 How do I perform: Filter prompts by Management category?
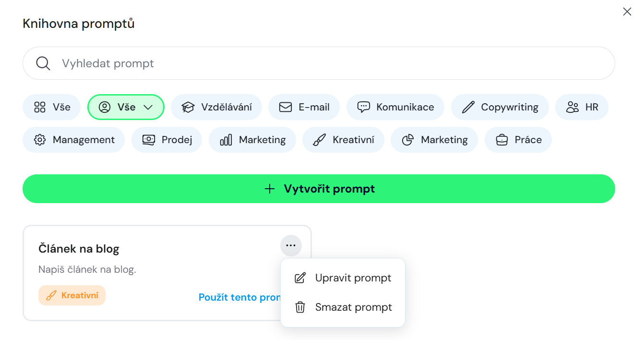pyautogui.click(x=74, y=140)
